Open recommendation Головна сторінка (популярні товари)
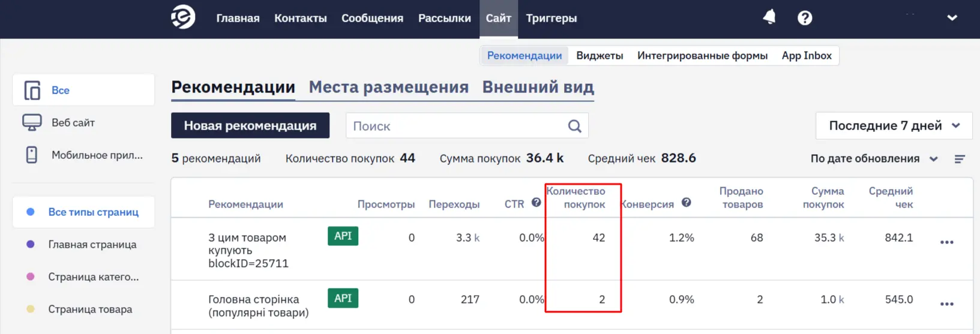 [258, 306]
